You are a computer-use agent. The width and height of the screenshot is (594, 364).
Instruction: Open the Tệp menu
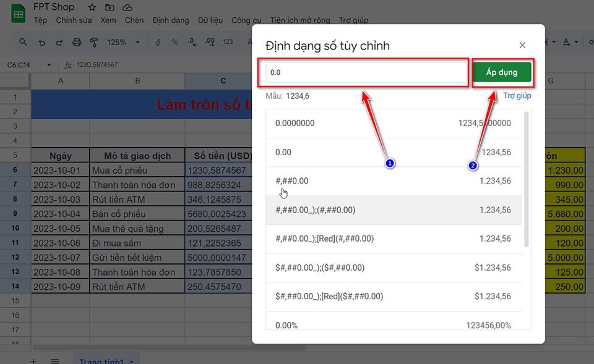pyautogui.click(x=40, y=20)
